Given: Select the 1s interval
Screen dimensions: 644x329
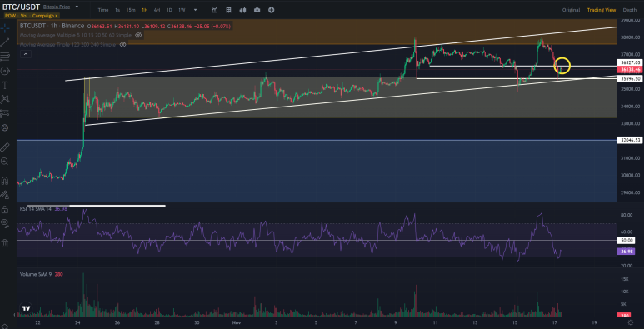Looking at the screenshot, I should click(x=117, y=10).
